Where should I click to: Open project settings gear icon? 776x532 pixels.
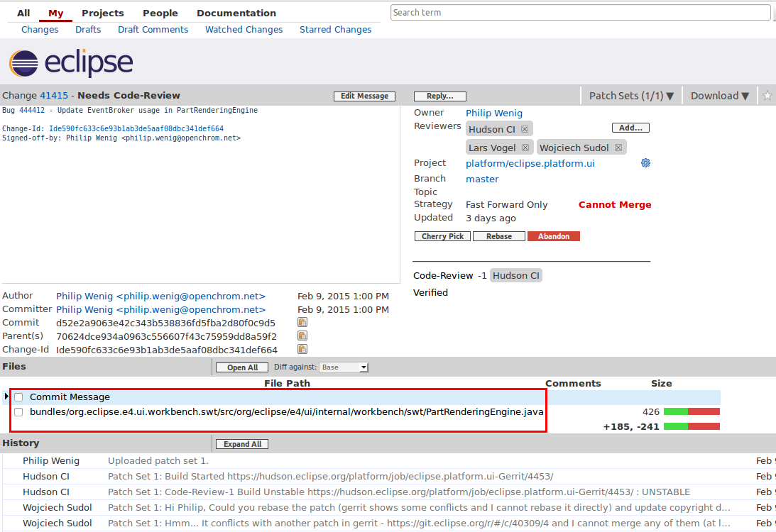click(x=646, y=163)
